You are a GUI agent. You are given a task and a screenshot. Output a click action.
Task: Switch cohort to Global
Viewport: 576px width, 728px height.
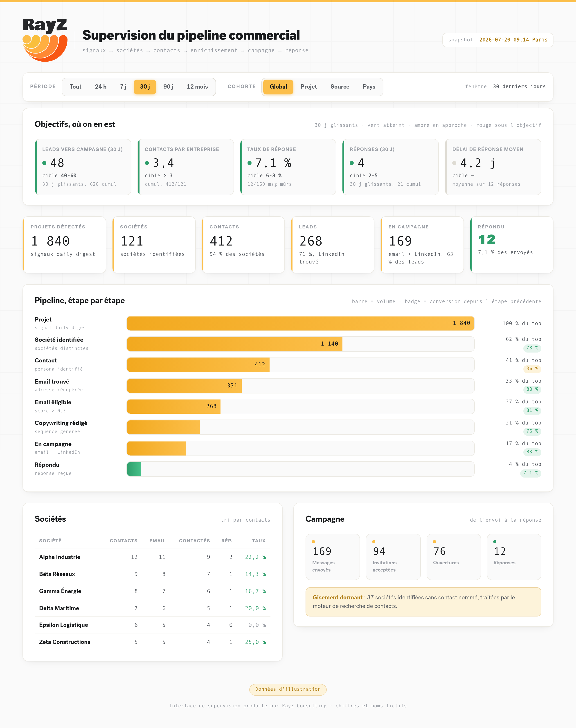click(278, 87)
